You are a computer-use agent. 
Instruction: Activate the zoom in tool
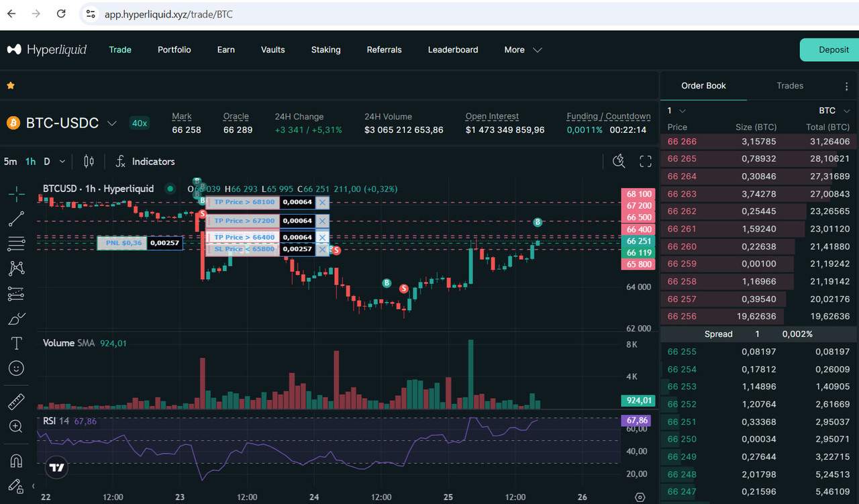point(17,426)
